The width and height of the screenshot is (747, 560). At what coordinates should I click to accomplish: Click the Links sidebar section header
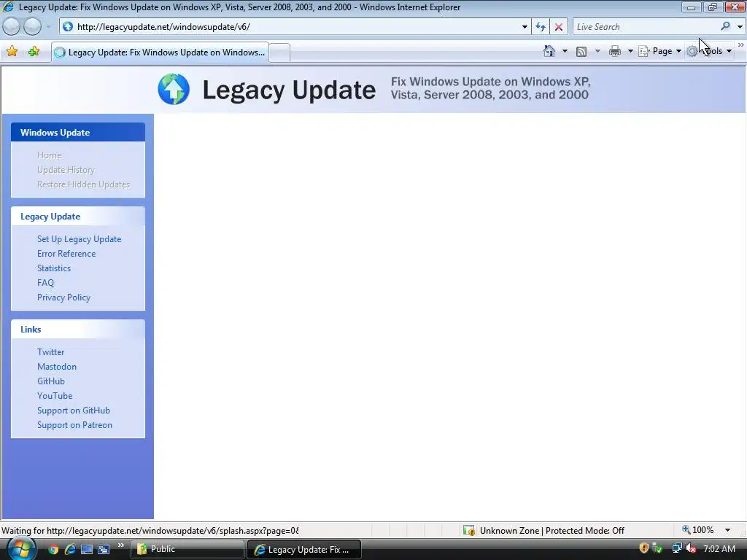point(78,329)
